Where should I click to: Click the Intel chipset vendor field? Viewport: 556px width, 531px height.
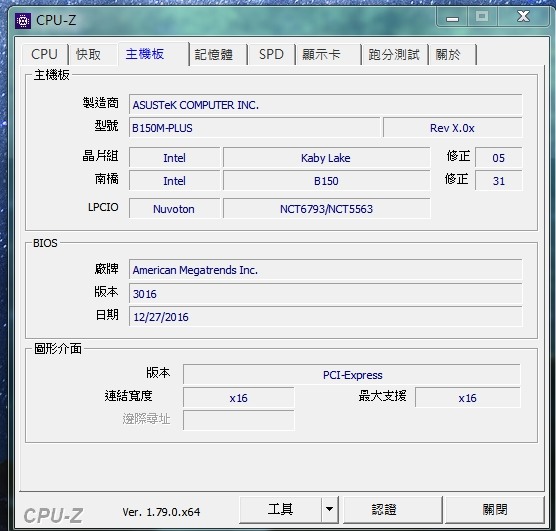(x=174, y=158)
